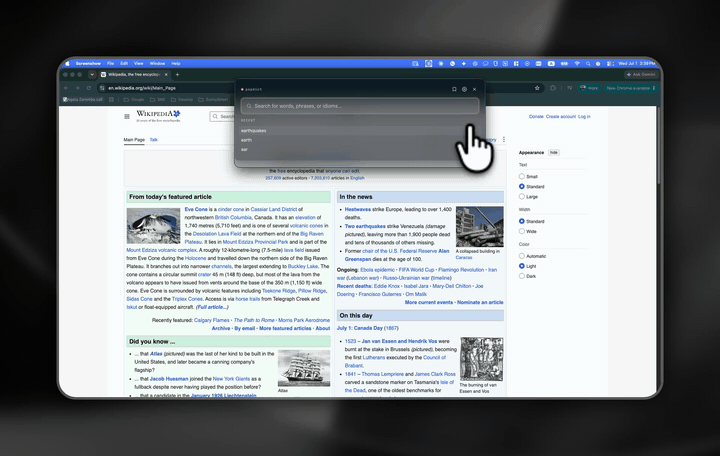Bookmark the page with the star icon
The image size is (720, 456).
pos(537,88)
